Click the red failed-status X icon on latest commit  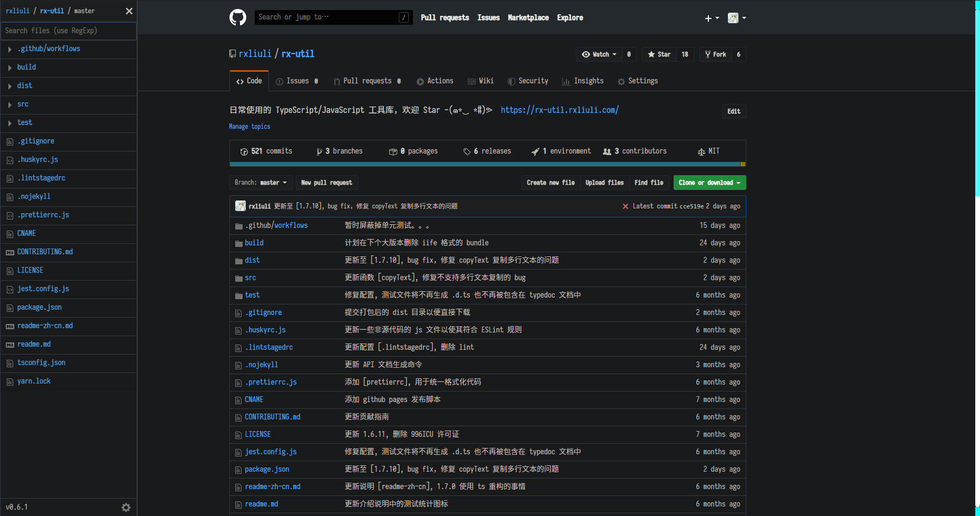tap(626, 206)
